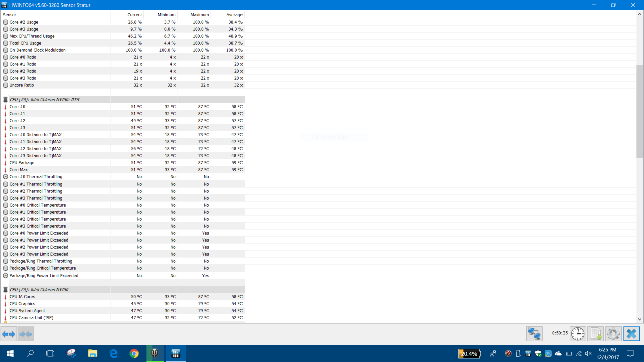Click the scrollbar up arrow

640,15
